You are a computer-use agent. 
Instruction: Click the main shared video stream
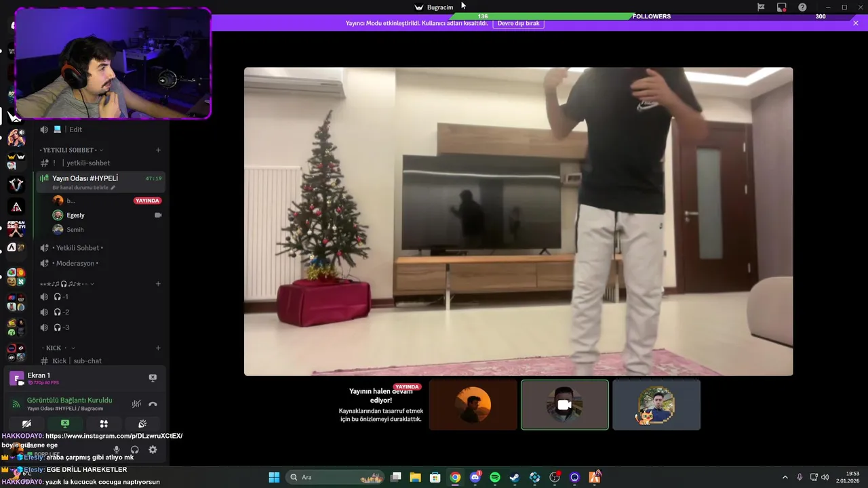point(518,222)
